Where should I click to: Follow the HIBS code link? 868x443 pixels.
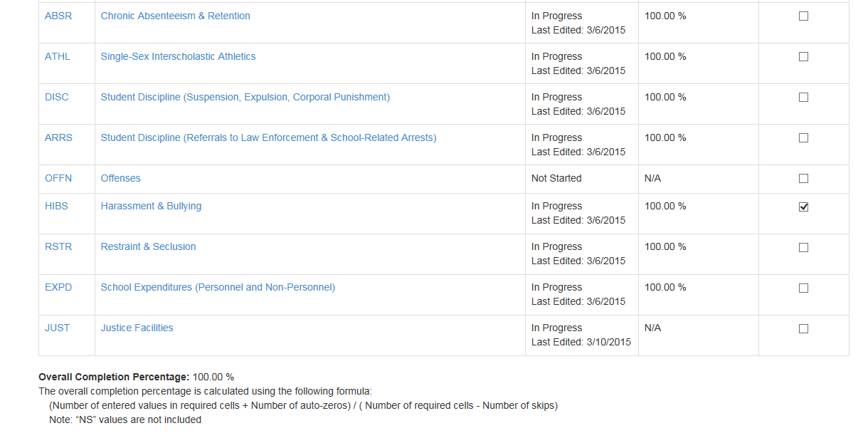56,206
